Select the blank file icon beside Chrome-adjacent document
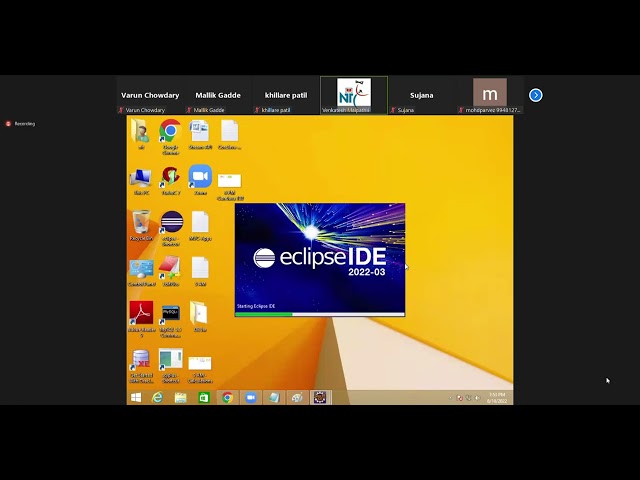Screen dimensions: 640x480 (x=229, y=135)
